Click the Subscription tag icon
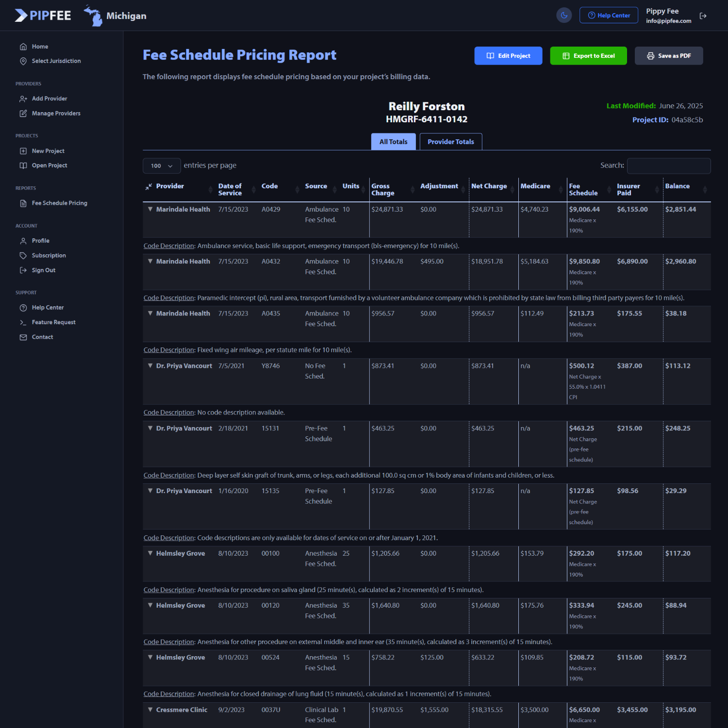 coord(23,256)
